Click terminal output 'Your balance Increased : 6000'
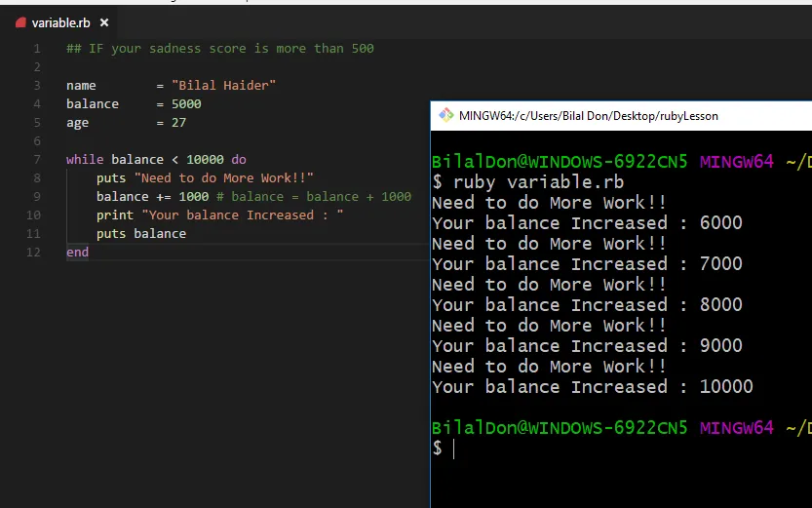This screenshot has height=508, width=812. pos(587,223)
